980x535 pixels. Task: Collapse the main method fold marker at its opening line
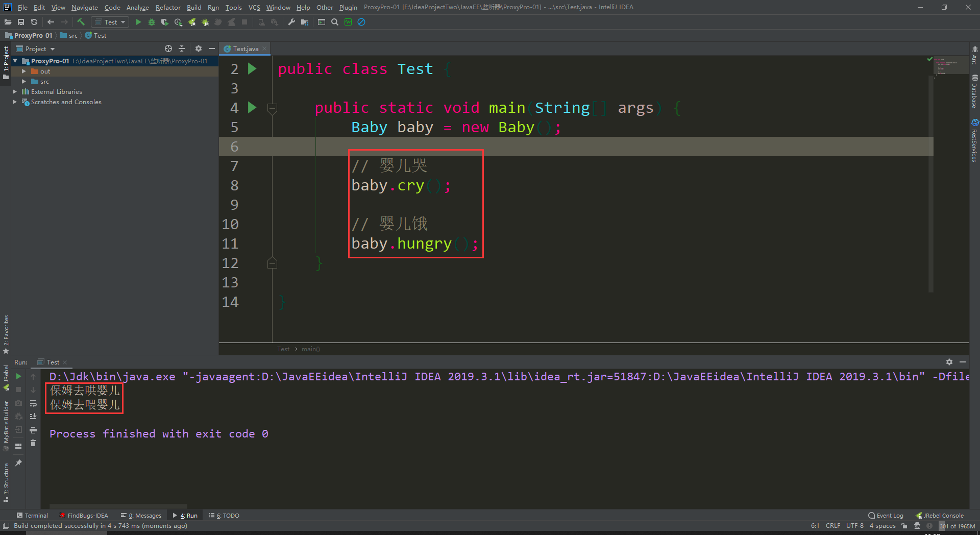pyautogui.click(x=272, y=108)
